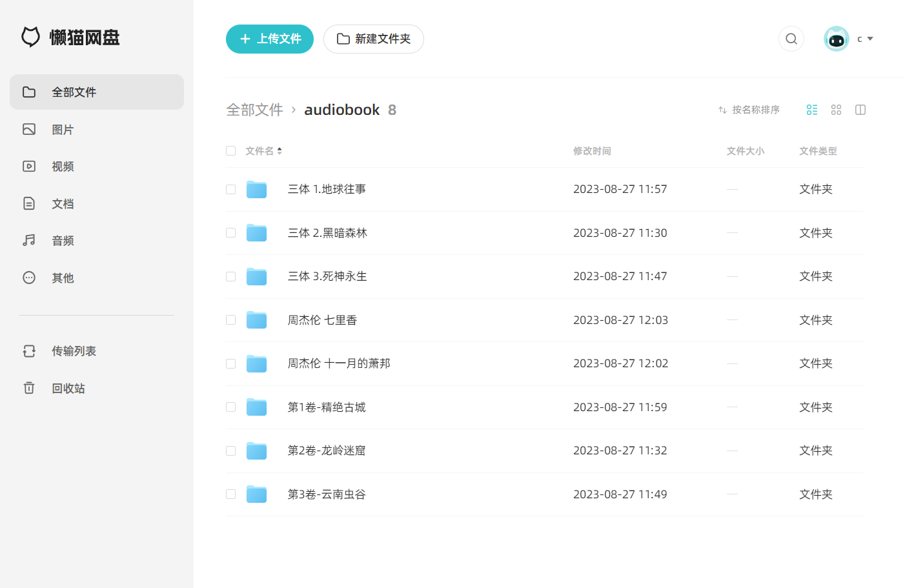This screenshot has height=588, width=905.
Task: Toggle the split-panel detail view icon
Action: pyautogui.click(x=860, y=110)
